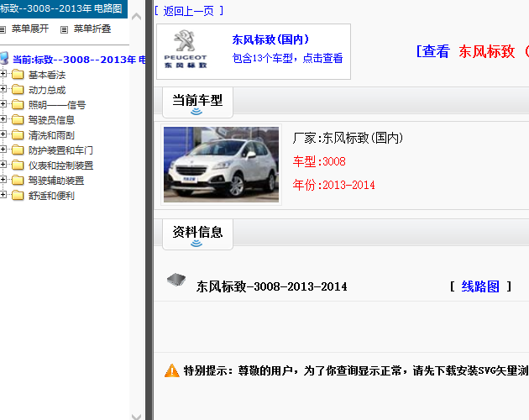Image resolution: width=529 pixels, height=420 pixels.
Task: Click the 特别提示 notice text
Action: 356,370
